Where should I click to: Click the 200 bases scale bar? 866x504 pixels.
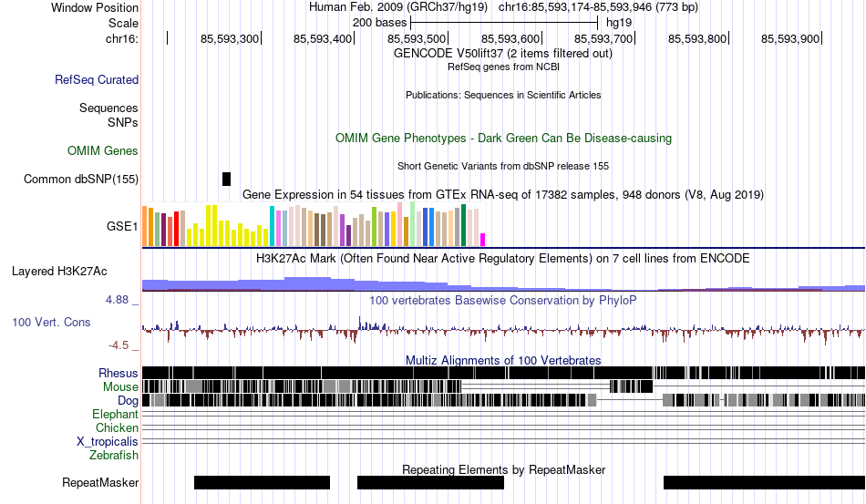point(504,23)
